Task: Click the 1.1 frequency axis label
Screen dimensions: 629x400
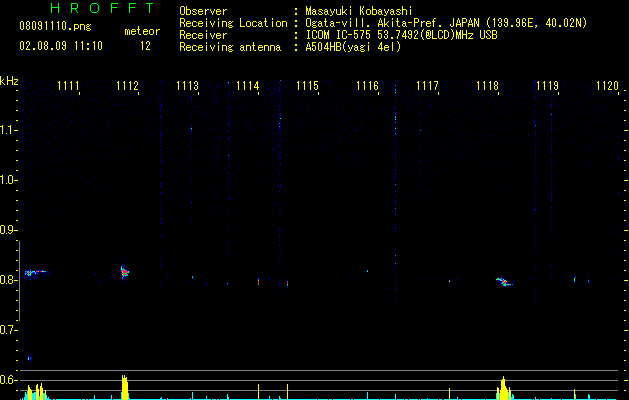Action: click(8, 130)
